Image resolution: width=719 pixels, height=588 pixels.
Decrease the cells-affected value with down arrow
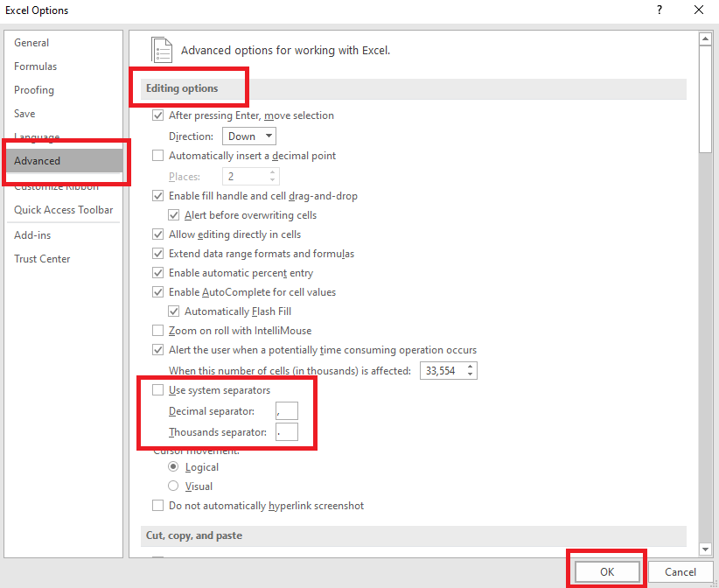click(x=471, y=374)
